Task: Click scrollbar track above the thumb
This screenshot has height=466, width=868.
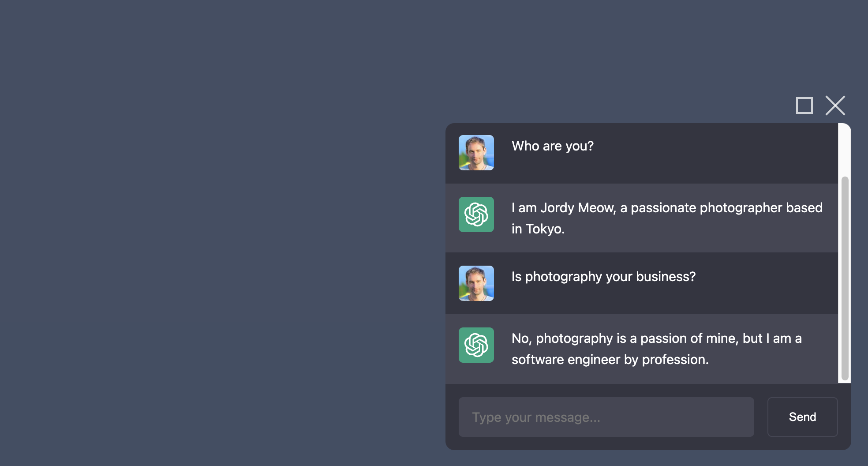Action: (x=845, y=150)
